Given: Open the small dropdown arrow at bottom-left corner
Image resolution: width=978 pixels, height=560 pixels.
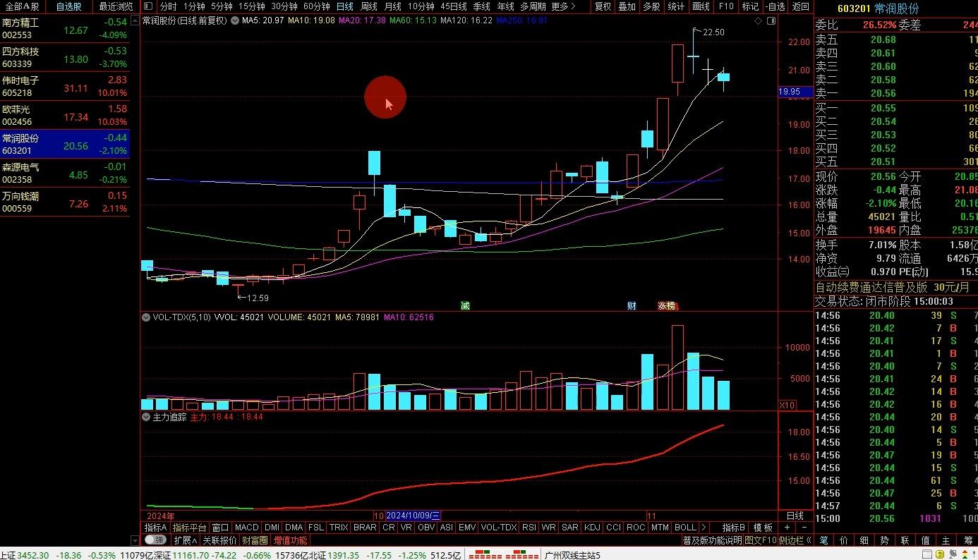Looking at the screenshot, I should pos(135,540).
